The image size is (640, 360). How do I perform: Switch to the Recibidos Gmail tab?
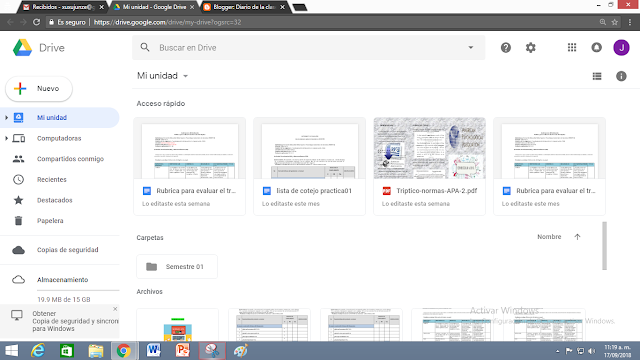point(63,7)
